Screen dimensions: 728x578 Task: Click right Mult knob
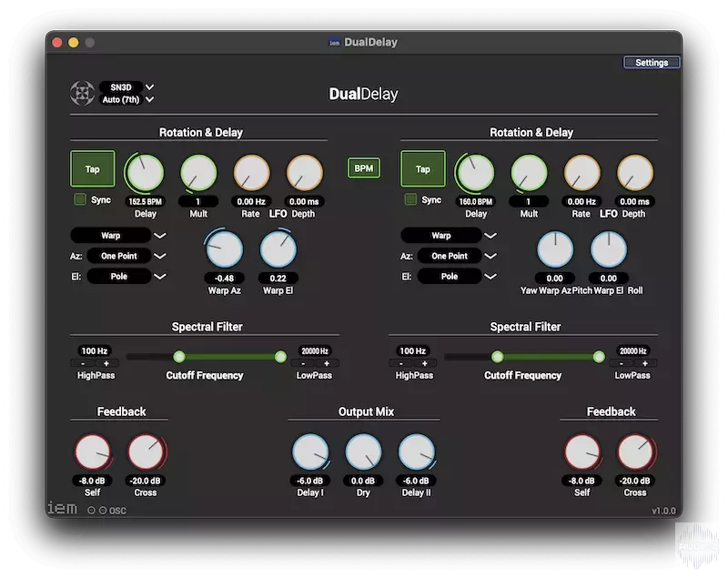click(529, 172)
